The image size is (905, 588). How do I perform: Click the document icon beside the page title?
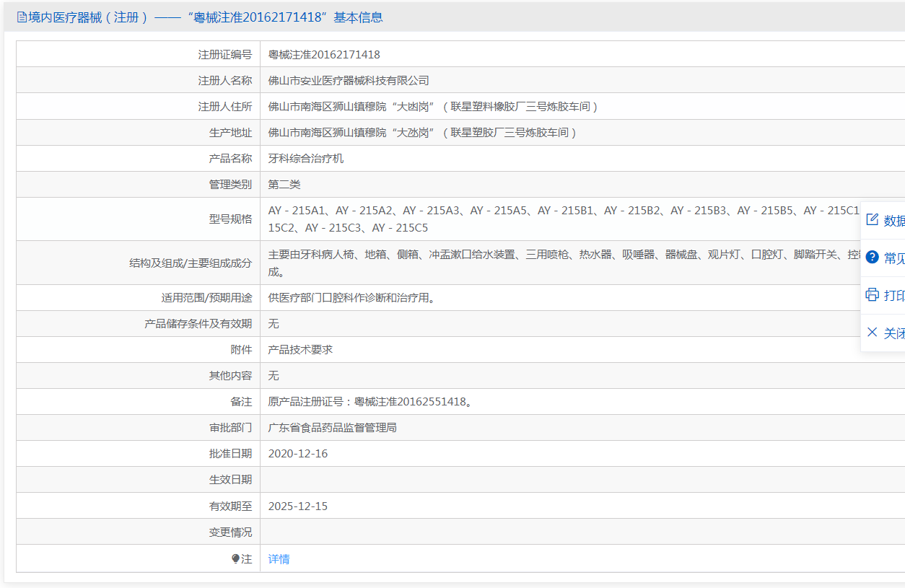[22, 17]
